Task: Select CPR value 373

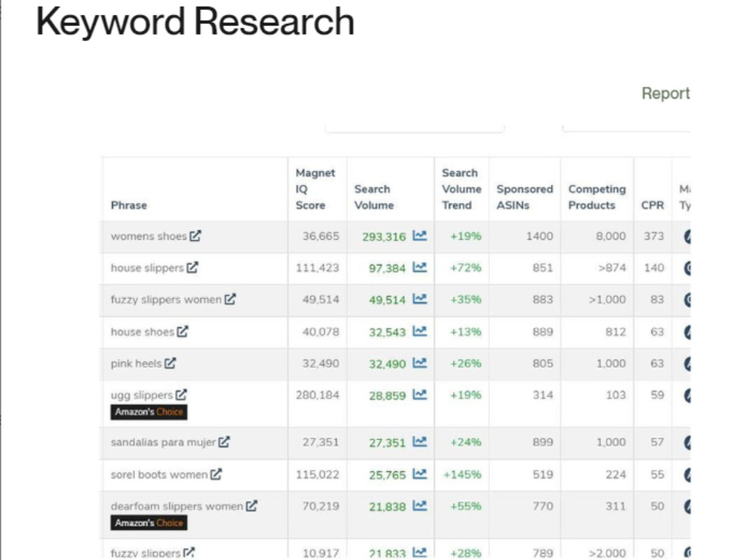Action: [654, 236]
